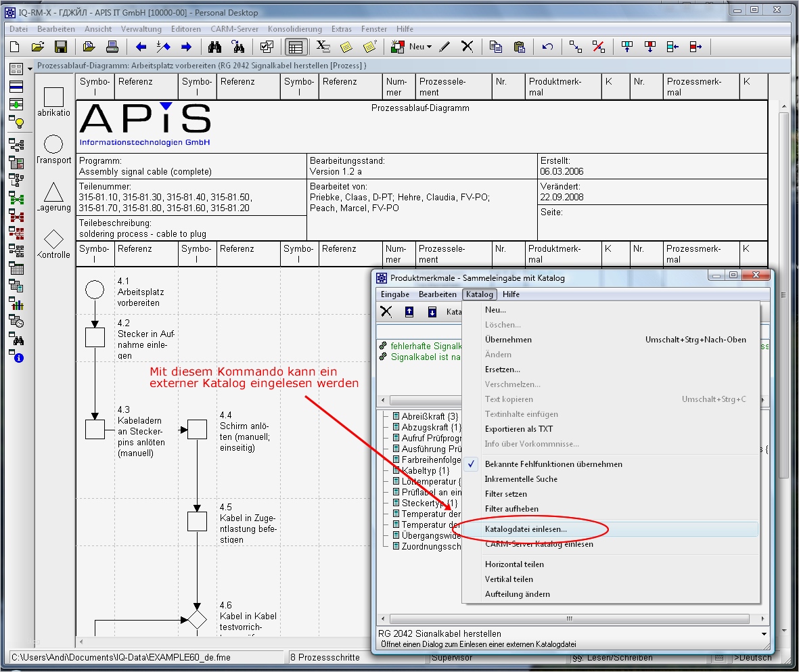This screenshot has height=672, width=799.
Task: Click the Save floppy disk toolbar icon
Action: point(61,47)
